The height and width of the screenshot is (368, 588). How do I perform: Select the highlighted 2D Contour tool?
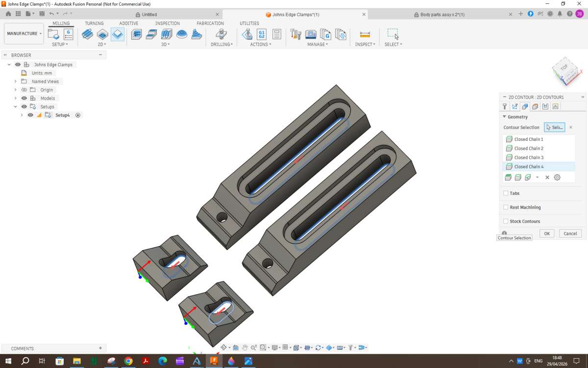pyautogui.click(x=118, y=34)
